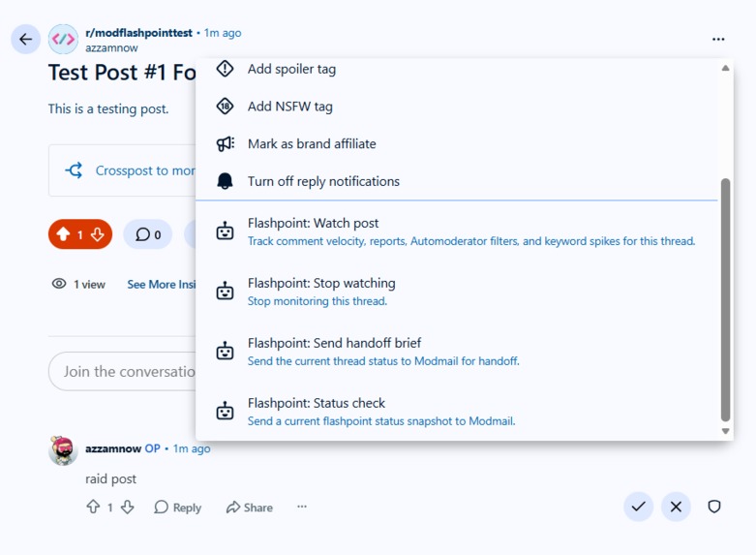Select Flashpoint: Watch post
Screen dimensions: 756x555
point(457,231)
